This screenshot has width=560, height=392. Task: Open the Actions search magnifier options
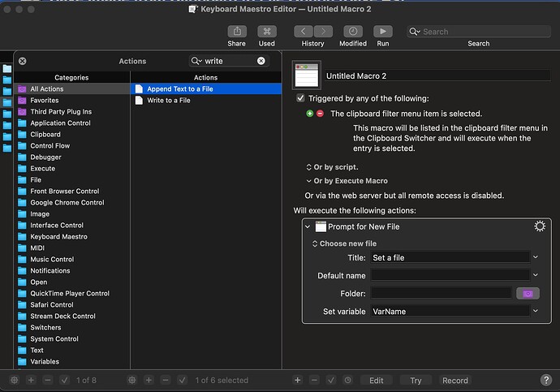(196, 61)
